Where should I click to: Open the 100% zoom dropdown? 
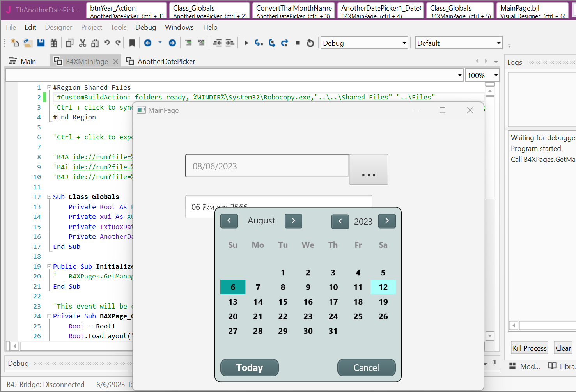pyautogui.click(x=496, y=75)
